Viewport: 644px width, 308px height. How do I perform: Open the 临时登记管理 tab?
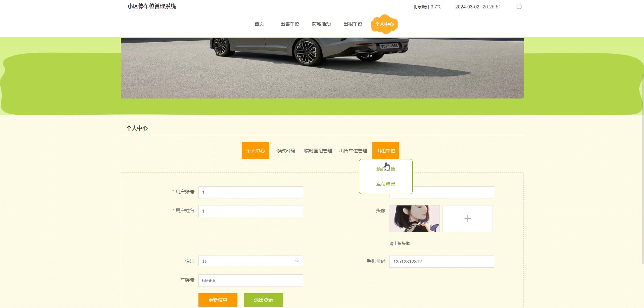(318, 151)
